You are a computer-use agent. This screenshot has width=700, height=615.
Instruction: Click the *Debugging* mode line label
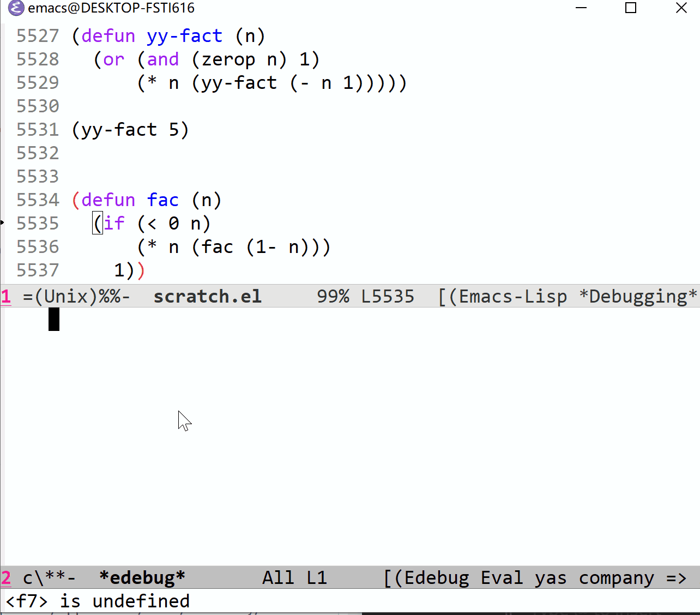pyautogui.click(x=638, y=297)
